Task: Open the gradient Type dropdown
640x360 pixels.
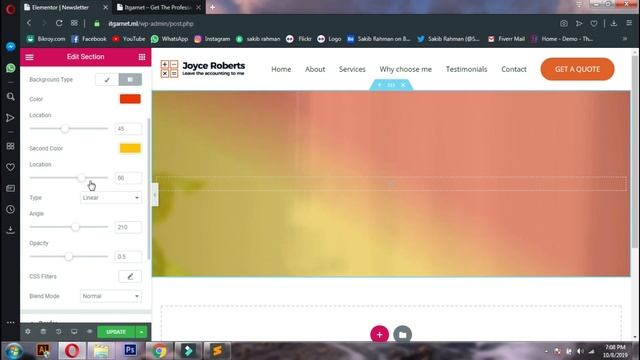Action: point(111,198)
